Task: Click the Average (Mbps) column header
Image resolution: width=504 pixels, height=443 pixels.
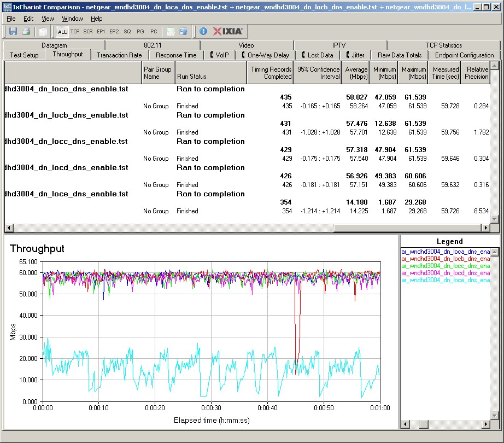Action: pyautogui.click(x=355, y=73)
